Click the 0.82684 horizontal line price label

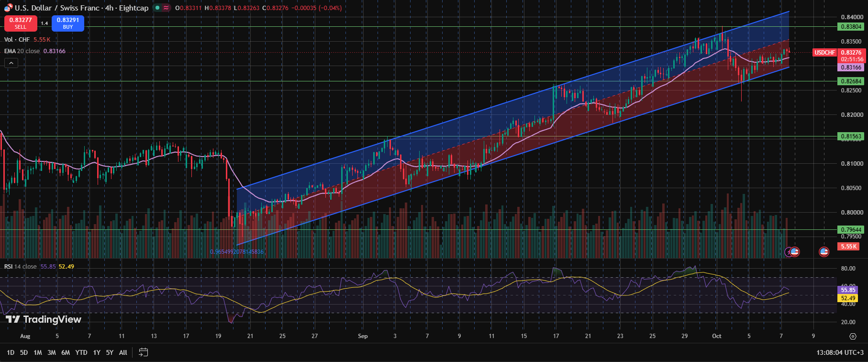(x=851, y=81)
